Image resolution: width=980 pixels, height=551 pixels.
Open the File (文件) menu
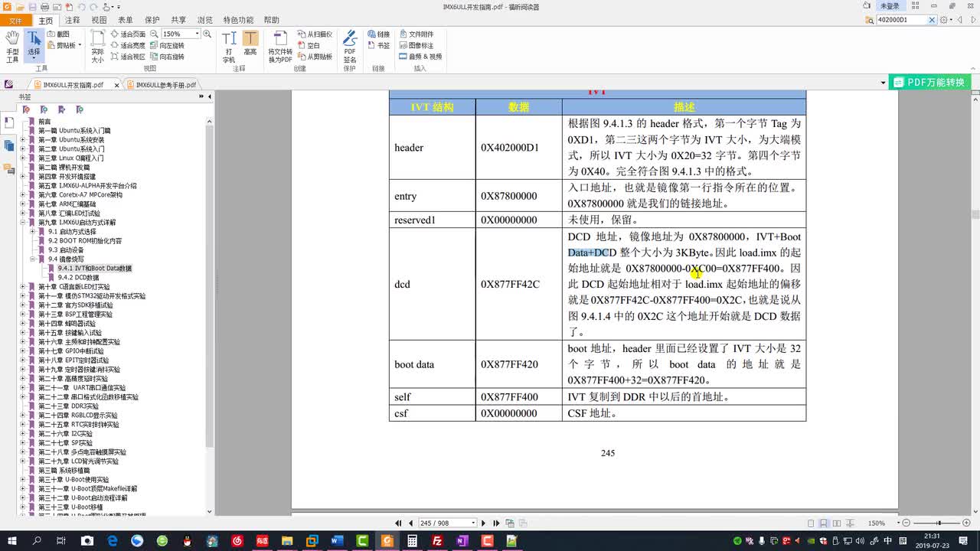tap(15, 21)
